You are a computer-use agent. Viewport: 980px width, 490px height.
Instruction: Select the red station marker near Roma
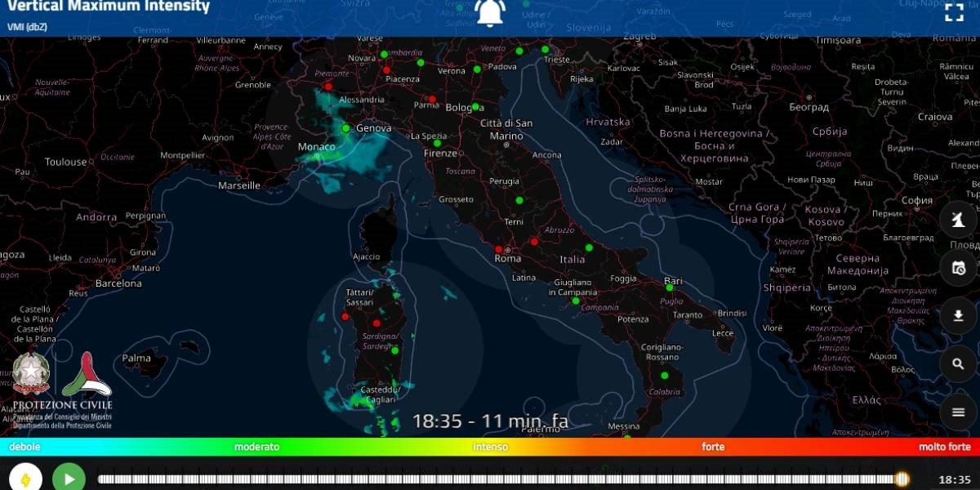click(500, 247)
